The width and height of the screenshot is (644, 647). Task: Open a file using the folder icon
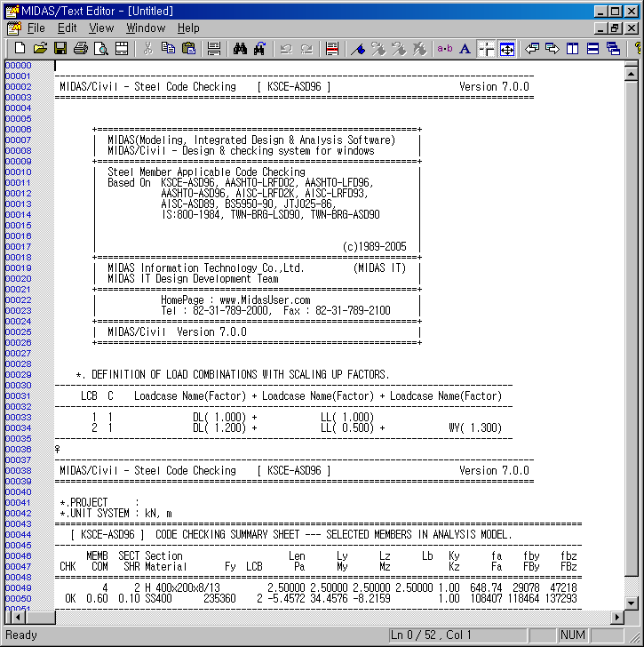click(40, 49)
